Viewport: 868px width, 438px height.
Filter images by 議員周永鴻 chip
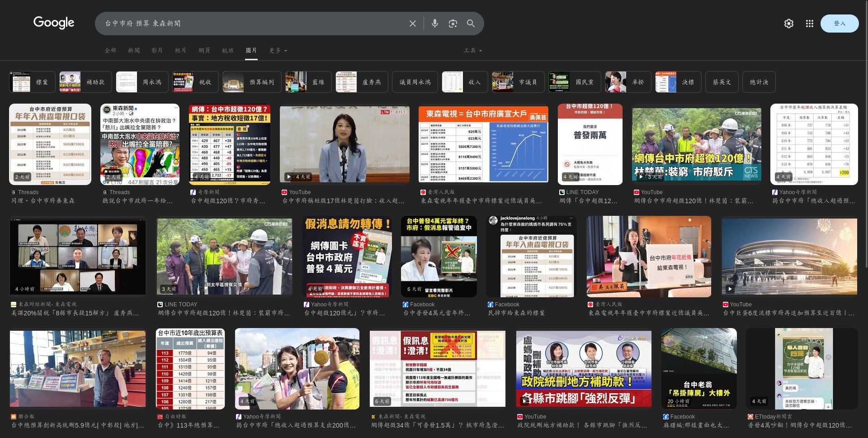point(415,82)
